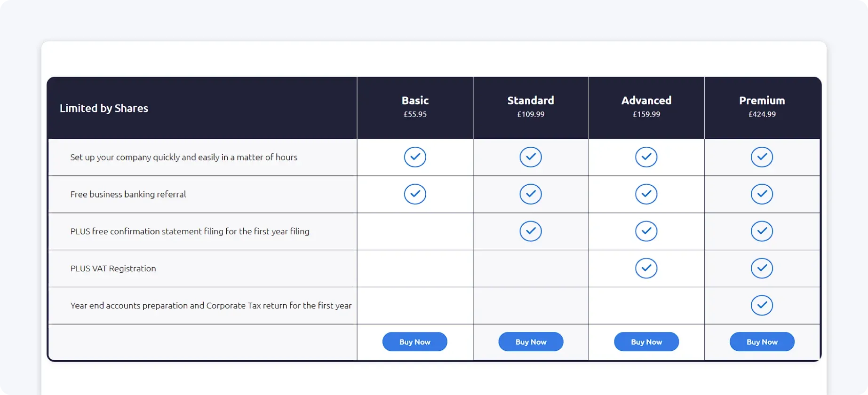Click the Advanced confirmation statement filing checkmark
Screen dimensions: 868x395
pos(646,231)
